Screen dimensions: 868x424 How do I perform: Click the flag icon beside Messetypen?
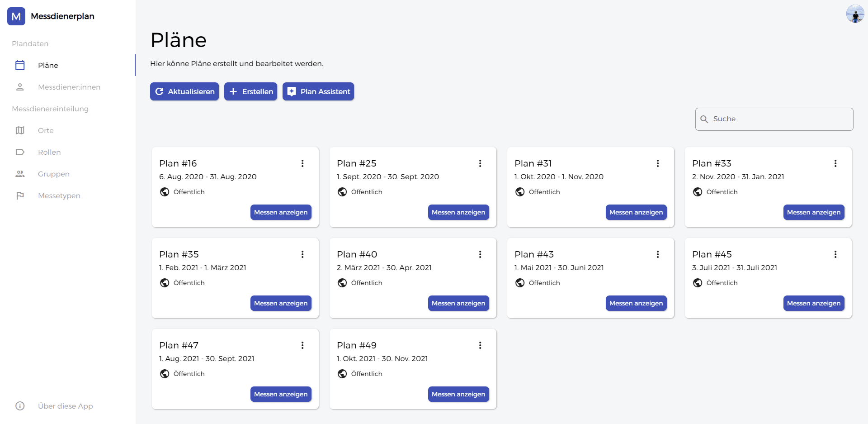(x=20, y=195)
